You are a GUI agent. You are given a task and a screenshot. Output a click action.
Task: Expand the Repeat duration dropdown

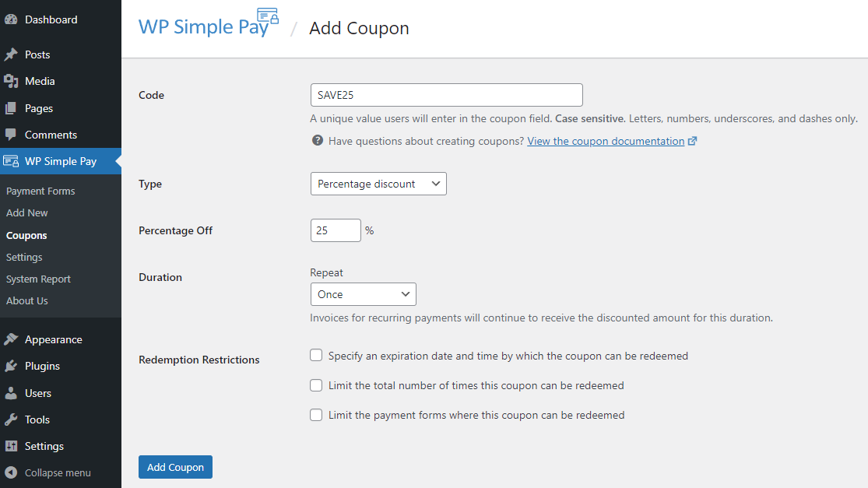(x=363, y=294)
